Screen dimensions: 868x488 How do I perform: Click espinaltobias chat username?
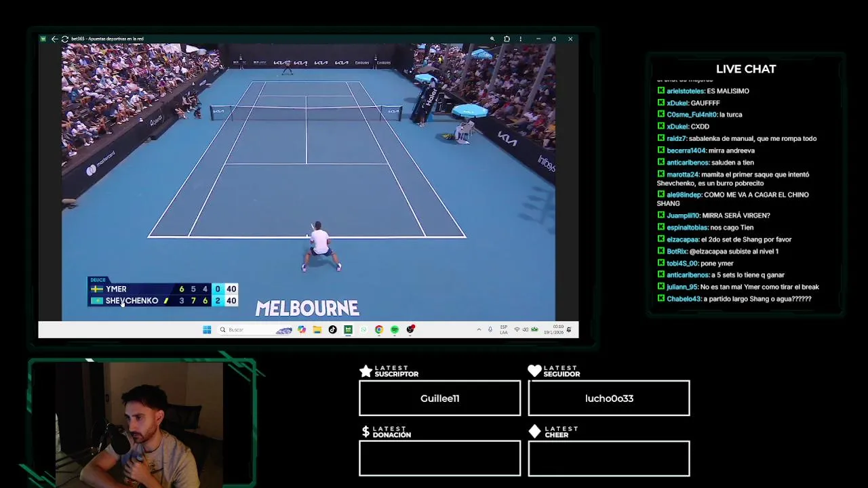point(687,228)
